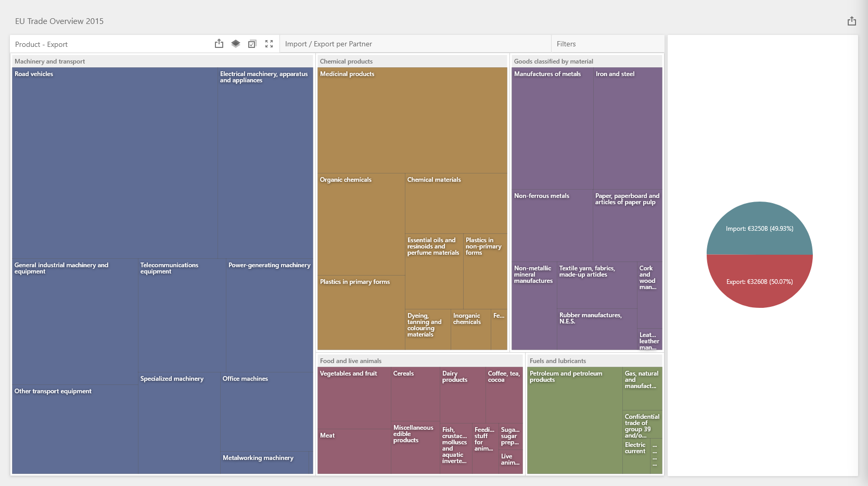Click the Product - Export panel export icon
The height and width of the screenshot is (486, 868).
[x=219, y=44]
